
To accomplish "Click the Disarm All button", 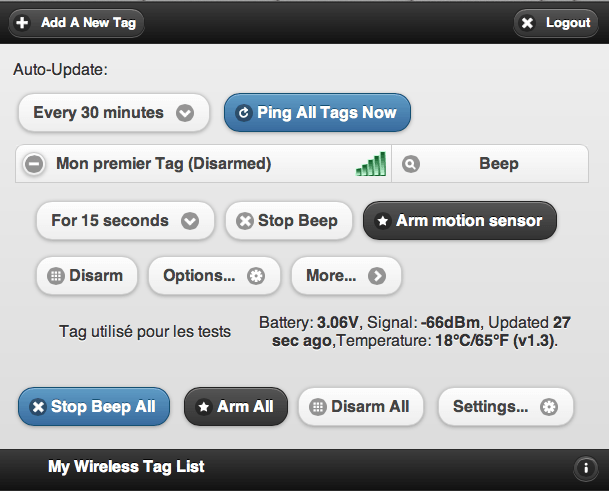I will pyautogui.click(x=361, y=407).
